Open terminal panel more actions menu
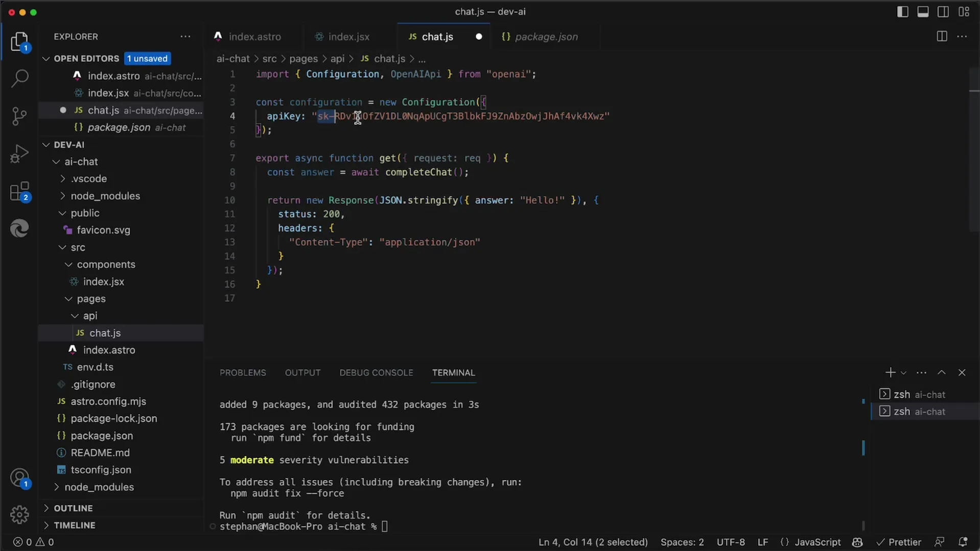Image resolution: width=980 pixels, height=551 pixels. 921,373
